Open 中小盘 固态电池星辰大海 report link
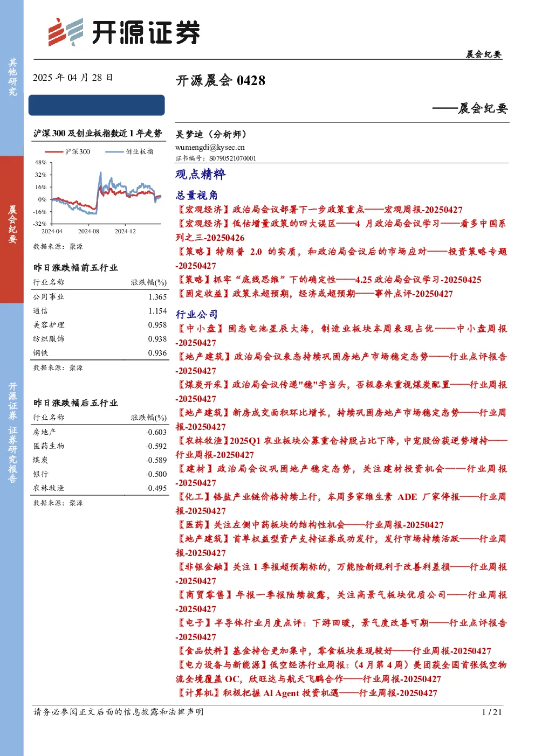Image resolution: width=535 pixels, height=756 pixels. [341, 336]
